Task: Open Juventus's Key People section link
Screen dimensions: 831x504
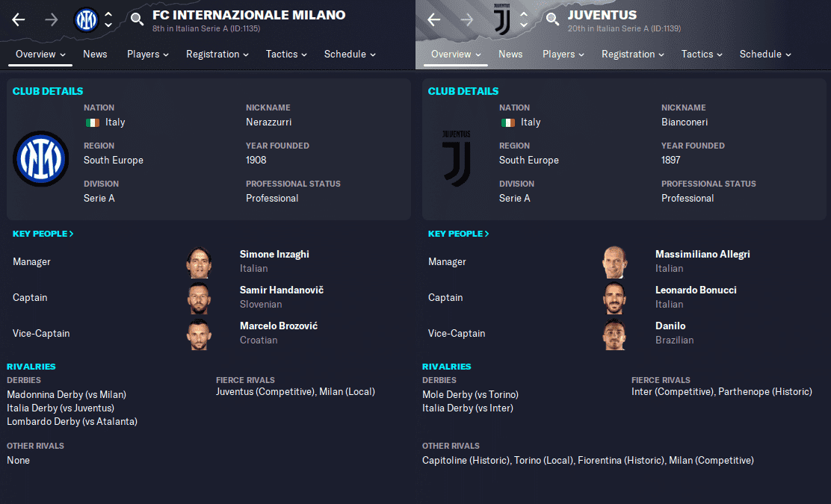Action: (458, 234)
